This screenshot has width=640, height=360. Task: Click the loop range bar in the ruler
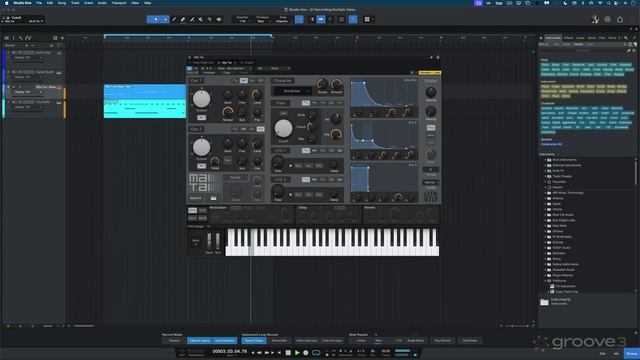click(x=188, y=36)
